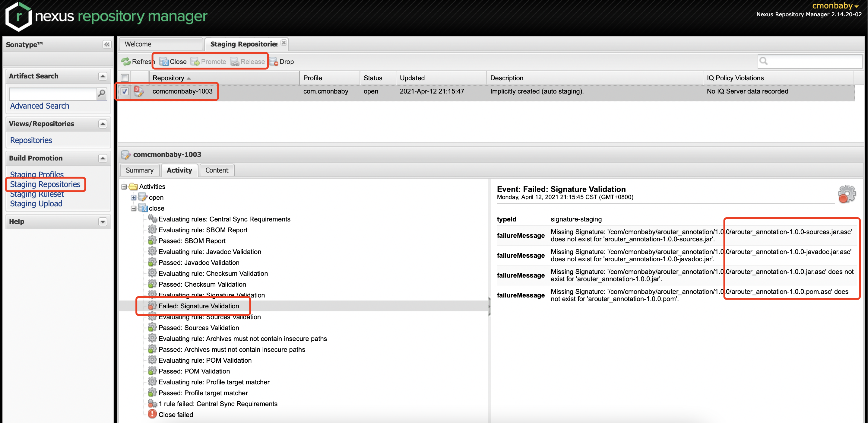Screen dimensions: 868x423
Task: Collapse the Activities tree root
Action: 124,186
